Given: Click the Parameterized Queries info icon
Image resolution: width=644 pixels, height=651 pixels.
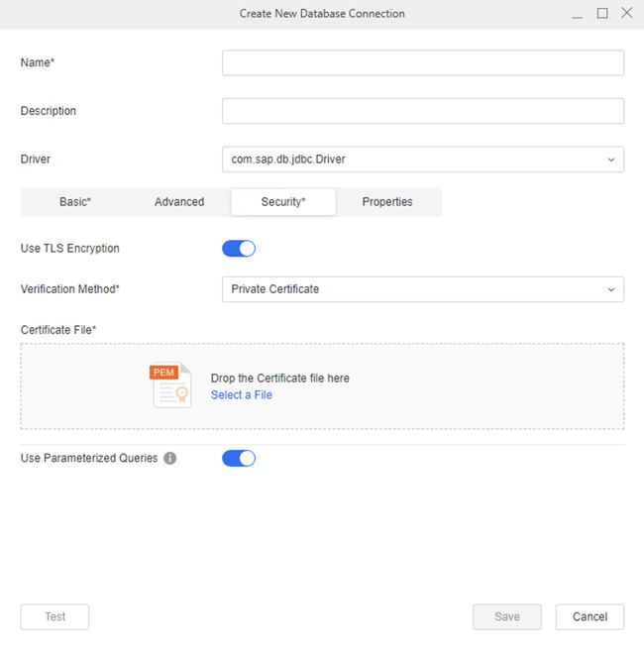Looking at the screenshot, I should pos(170,459).
